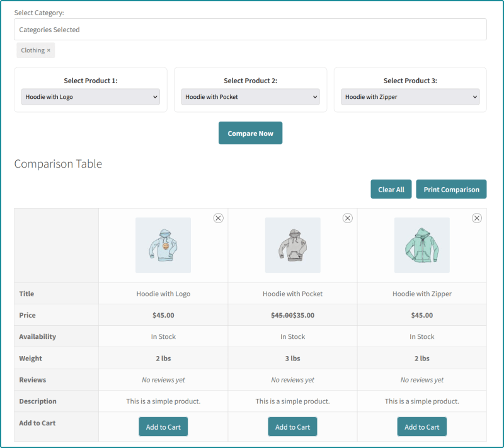This screenshot has height=448, width=504.
Task: Remove Hoodie with Logo from comparison
Action: [x=218, y=218]
